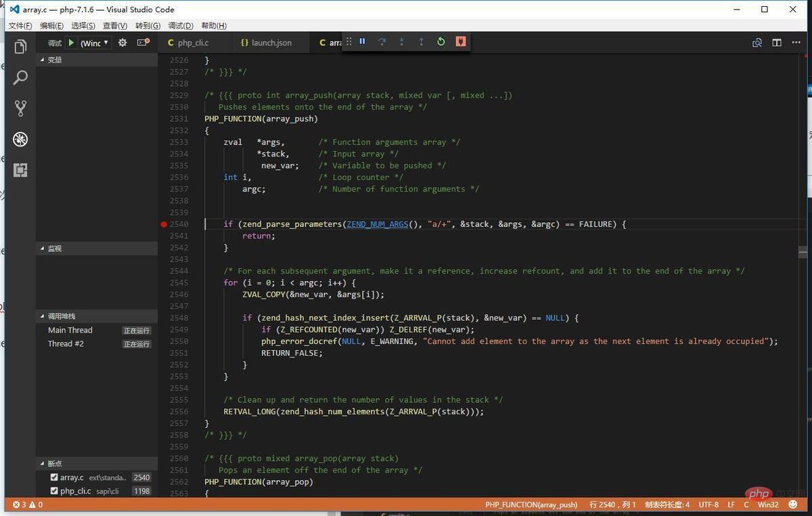Open the editor's more actions menu
Screen dimensions: 812x516
[796, 43]
